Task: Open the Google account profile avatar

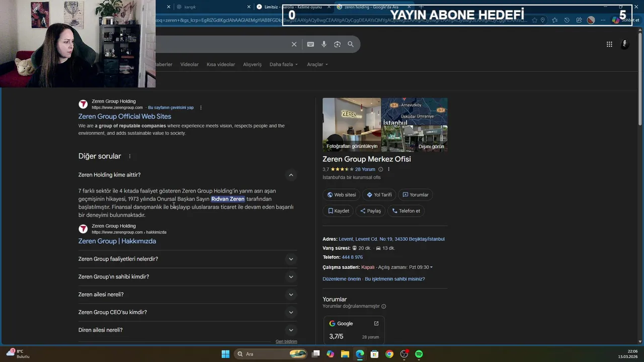Action: point(624,44)
